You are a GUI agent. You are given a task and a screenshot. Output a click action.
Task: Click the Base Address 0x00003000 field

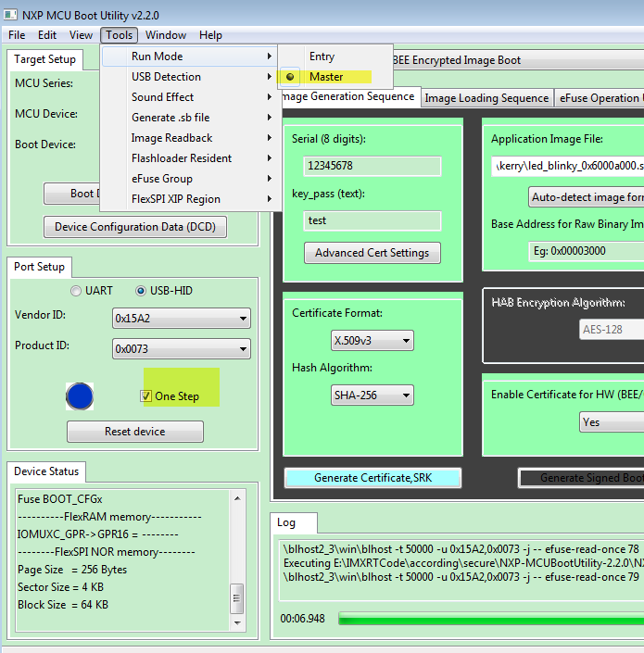(x=587, y=251)
